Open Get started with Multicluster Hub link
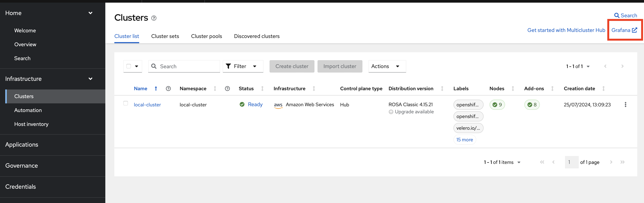This screenshot has width=644, height=203. click(566, 30)
